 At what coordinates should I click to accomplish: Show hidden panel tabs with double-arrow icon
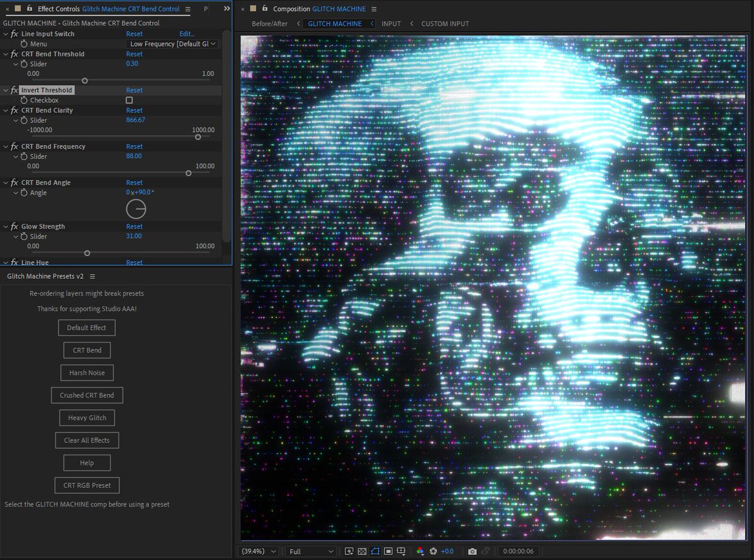tap(226, 9)
